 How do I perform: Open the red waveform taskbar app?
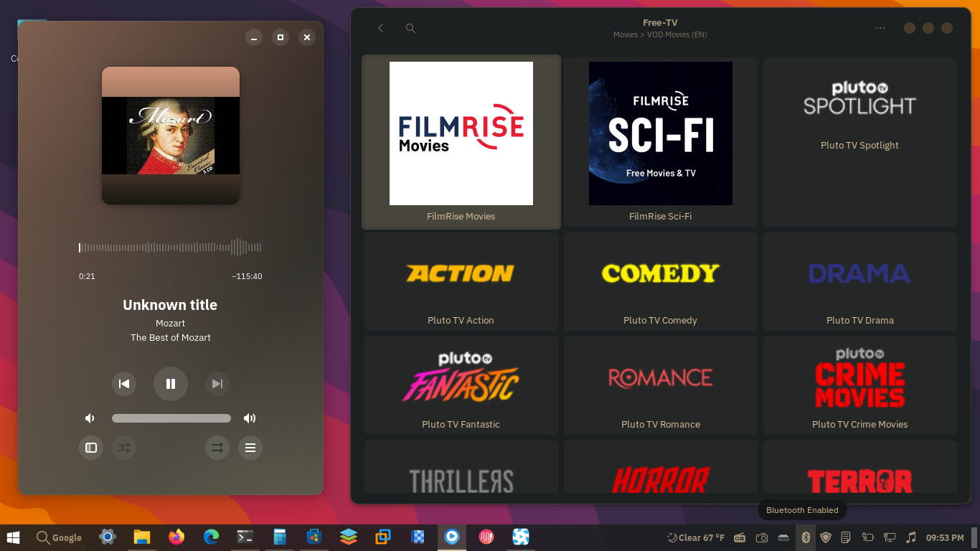point(486,537)
